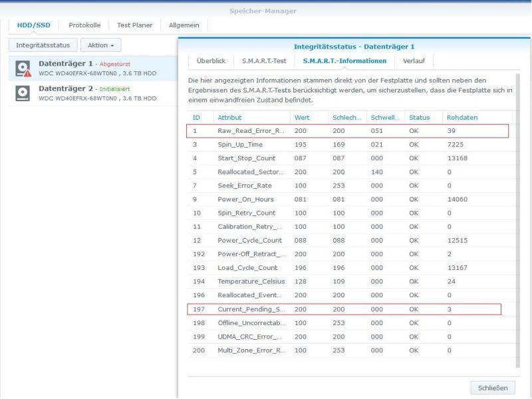This screenshot has height=399, width=532.
Task: Open the S.M.A.R.T.-Test tab
Action: tap(264, 61)
